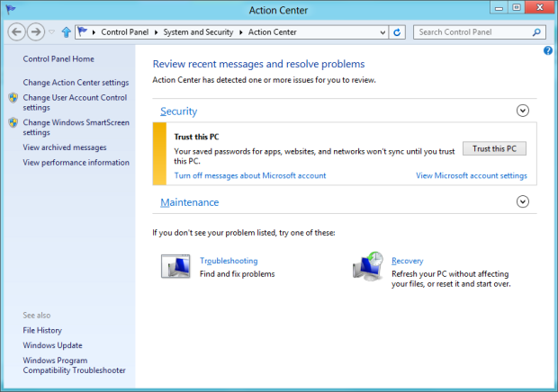This screenshot has width=558, height=392.
Task: Open View archived messages
Action: [65, 147]
